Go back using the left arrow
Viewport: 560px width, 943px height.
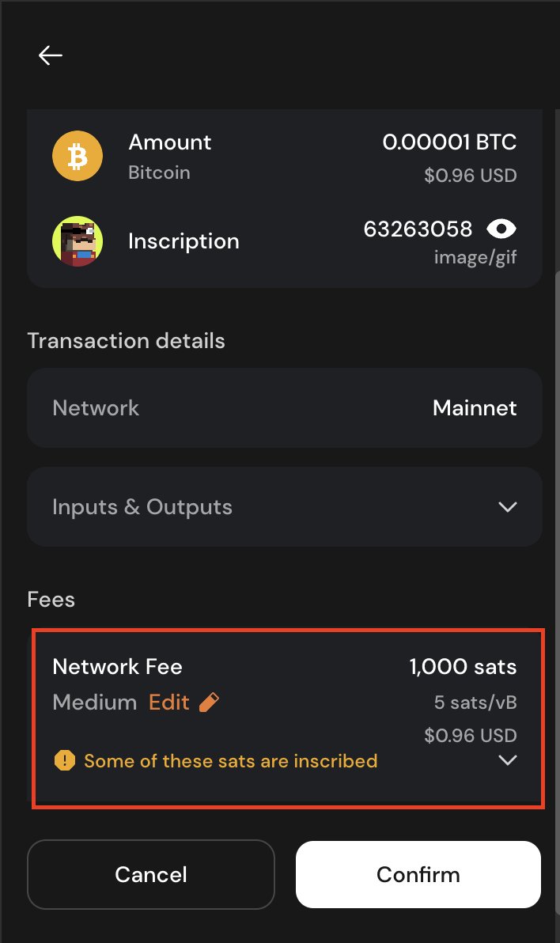[x=51, y=55]
